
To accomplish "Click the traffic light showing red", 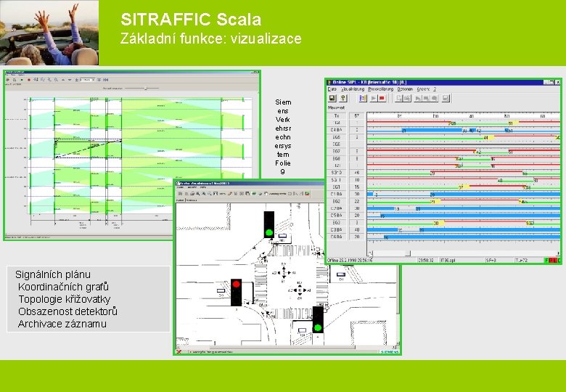I will coord(236,293).
